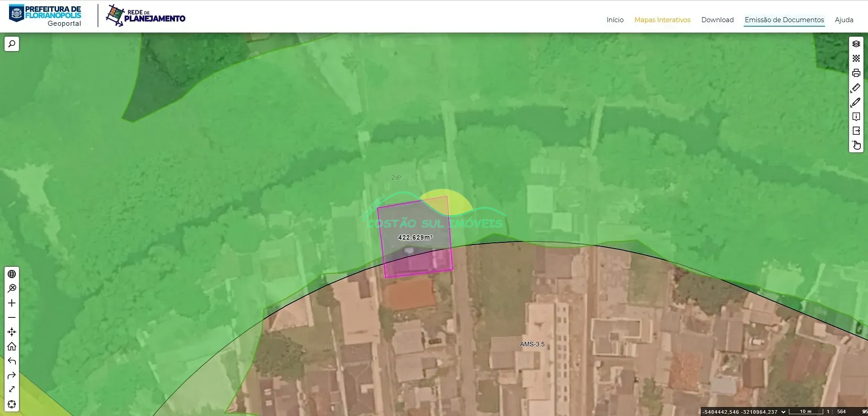
Task: Activate the hand select pointer tool
Action: (x=856, y=145)
